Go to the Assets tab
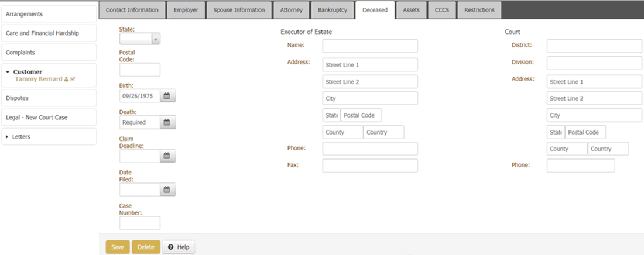The height and width of the screenshot is (255, 644). pos(411,10)
